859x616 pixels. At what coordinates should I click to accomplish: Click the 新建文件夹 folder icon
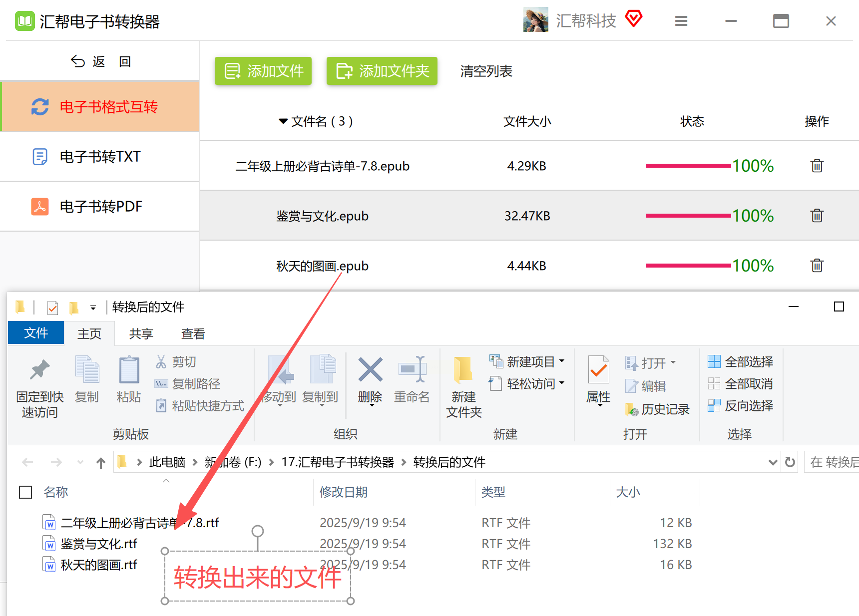coord(463,370)
